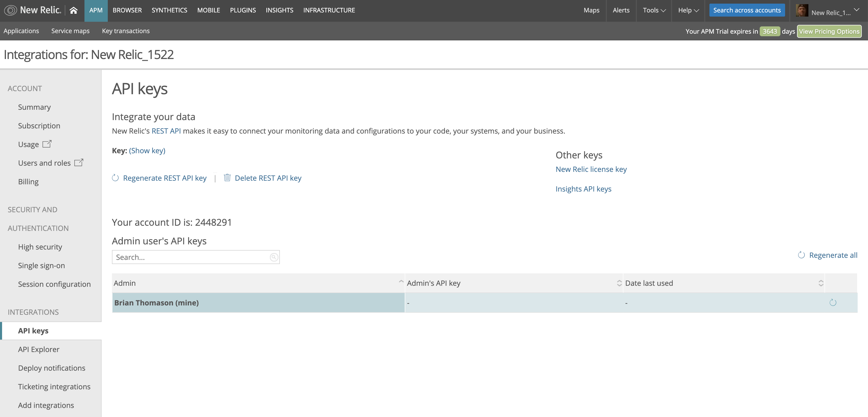The width and height of the screenshot is (868, 417).
Task: Click the Regenerate REST API key circular icon
Action: coord(115,178)
